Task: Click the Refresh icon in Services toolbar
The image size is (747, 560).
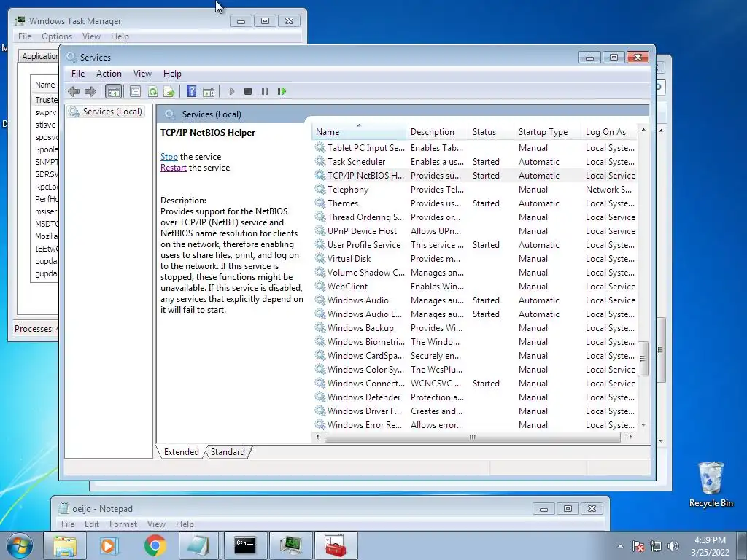Action: [x=152, y=91]
